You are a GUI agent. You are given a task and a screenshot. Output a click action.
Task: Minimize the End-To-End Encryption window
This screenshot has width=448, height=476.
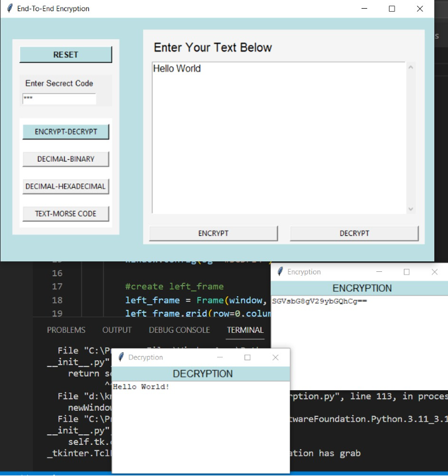tap(364, 9)
